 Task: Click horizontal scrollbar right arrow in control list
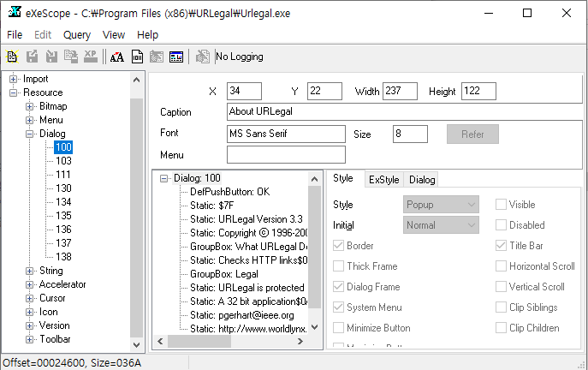click(x=300, y=341)
